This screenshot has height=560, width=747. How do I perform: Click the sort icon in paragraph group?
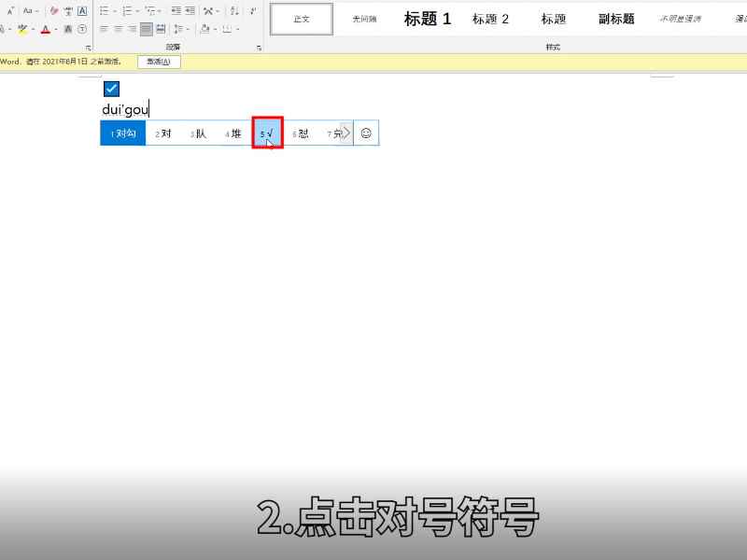click(x=233, y=9)
